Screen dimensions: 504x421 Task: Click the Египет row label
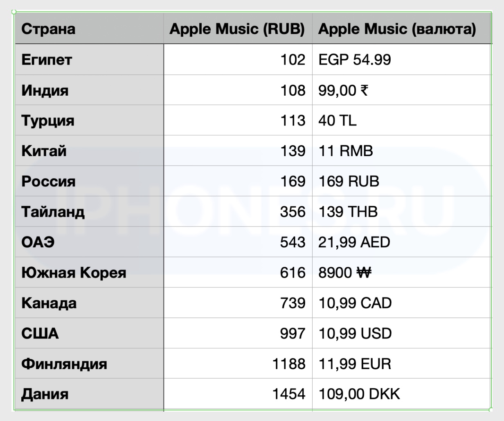[47, 60]
